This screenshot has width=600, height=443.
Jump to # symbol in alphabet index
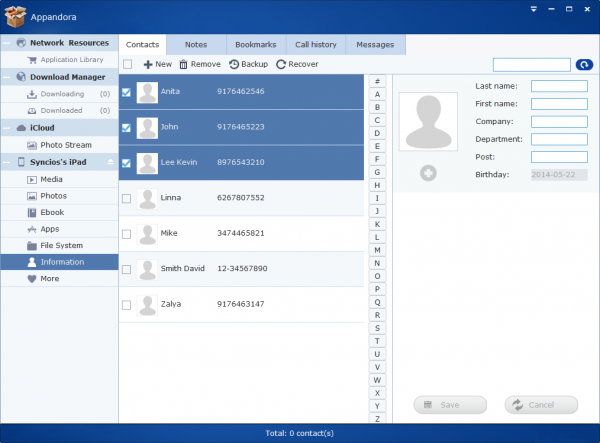click(377, 81)
